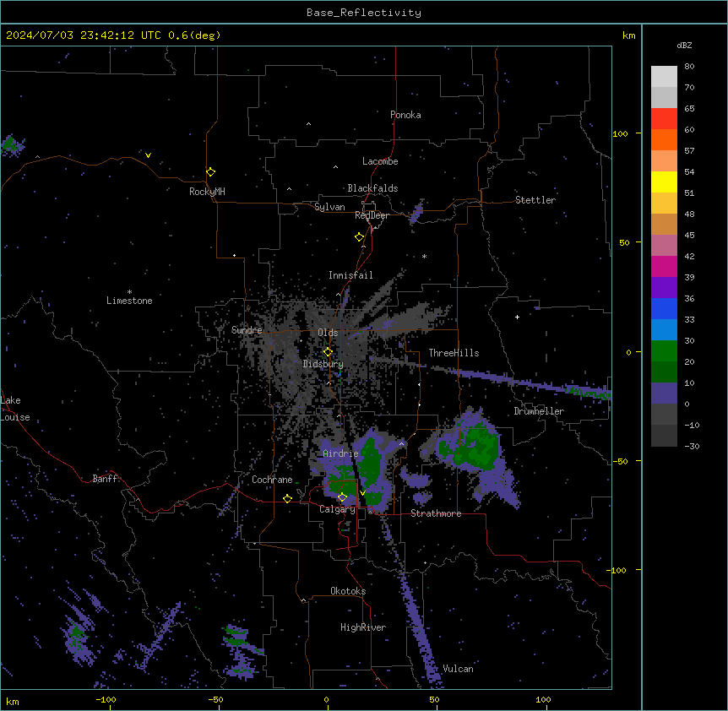Viewport: 728px width, 711px height.
Task: Select the yellow 51-54 dBZ legend swatch
Action: pyautogui.click(x=664, y=182)
